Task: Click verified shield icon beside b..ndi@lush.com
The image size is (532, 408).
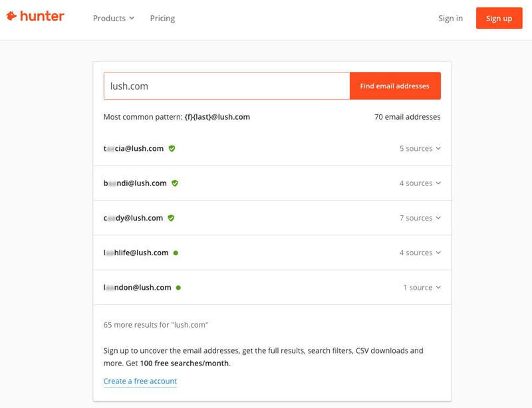Action: coord(175,183)
